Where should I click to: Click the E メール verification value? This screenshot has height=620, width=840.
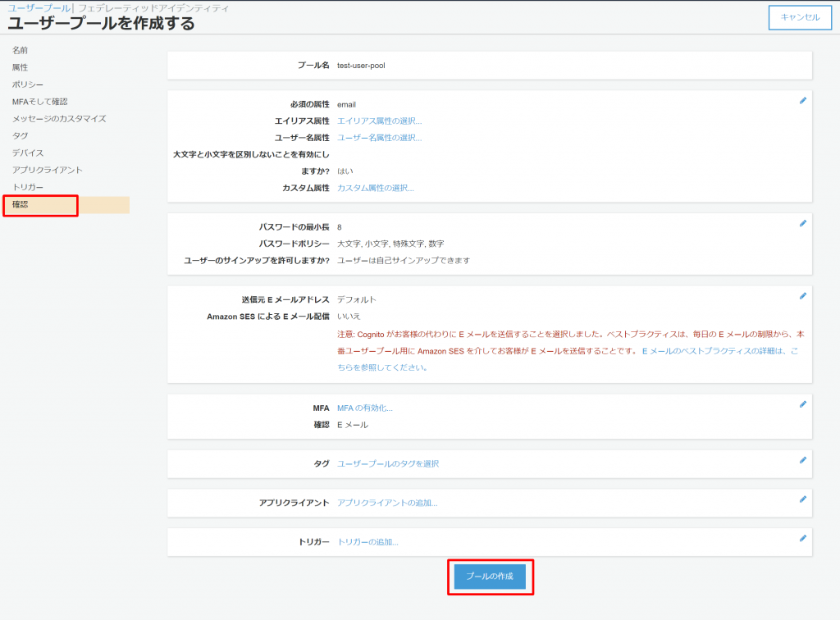coord(353,425)
